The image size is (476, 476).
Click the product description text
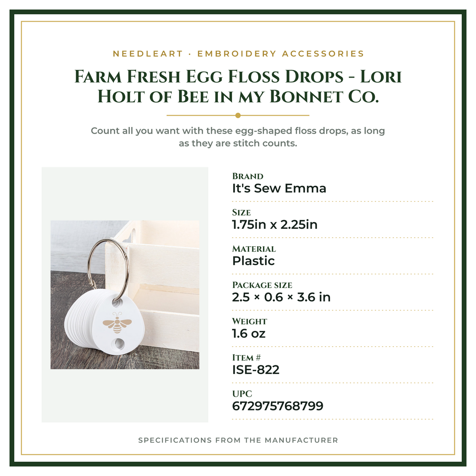(238, 137)
